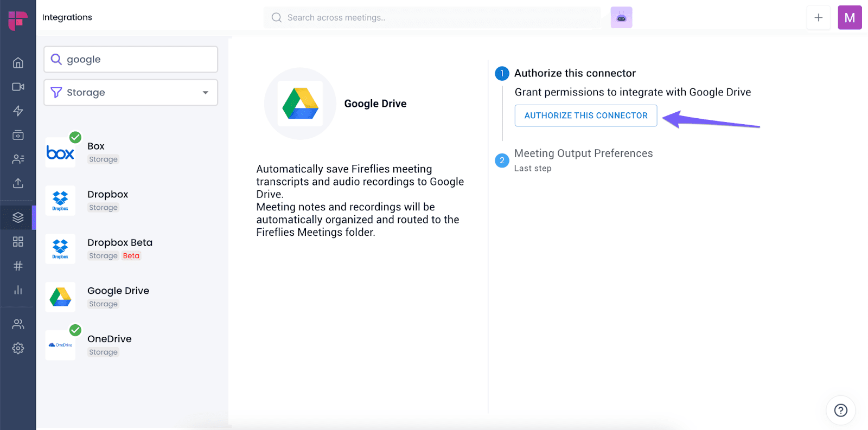The height and width of the screenshot is (430, 868).
Task: Click the Dropbox Beta integration logo
Action: click(60, 249)
